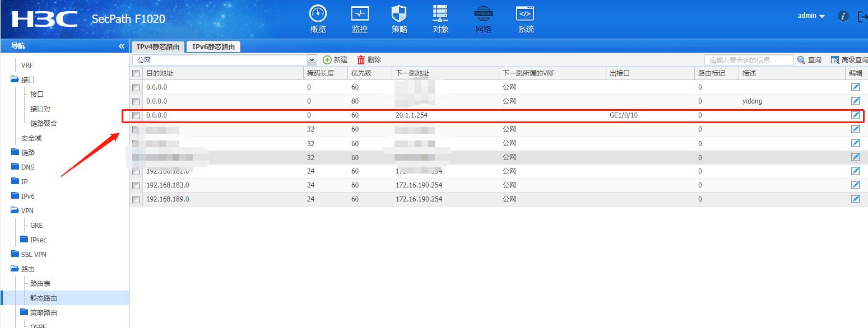Check the checkbox on the yidong route row
This screenshot has height=328, width=868.
136,101
